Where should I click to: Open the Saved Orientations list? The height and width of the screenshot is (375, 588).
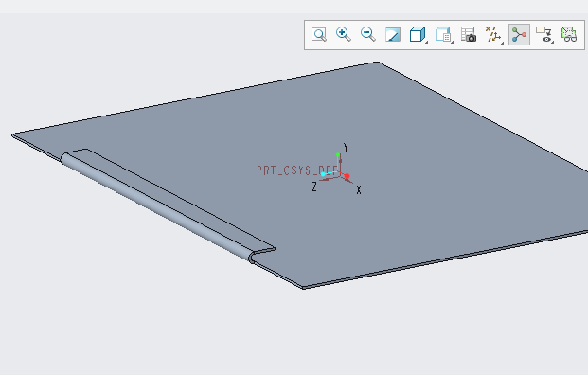pyautogui.click(x=444, y=34)
